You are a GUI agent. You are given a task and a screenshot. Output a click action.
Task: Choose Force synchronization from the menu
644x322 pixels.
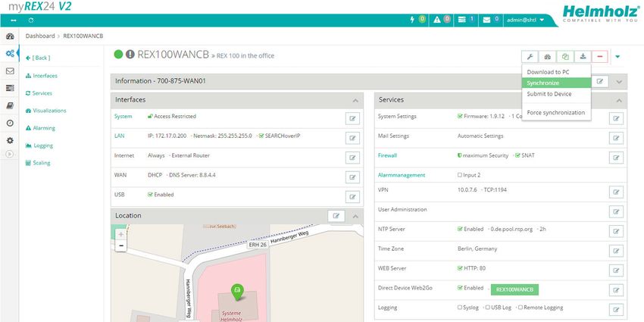click(556, 113)
